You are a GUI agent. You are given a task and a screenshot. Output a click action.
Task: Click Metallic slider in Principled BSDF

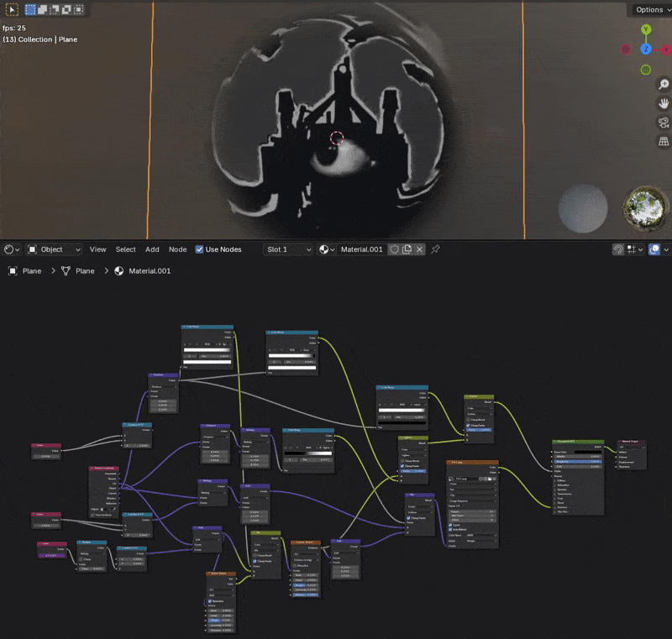point(577,457)
